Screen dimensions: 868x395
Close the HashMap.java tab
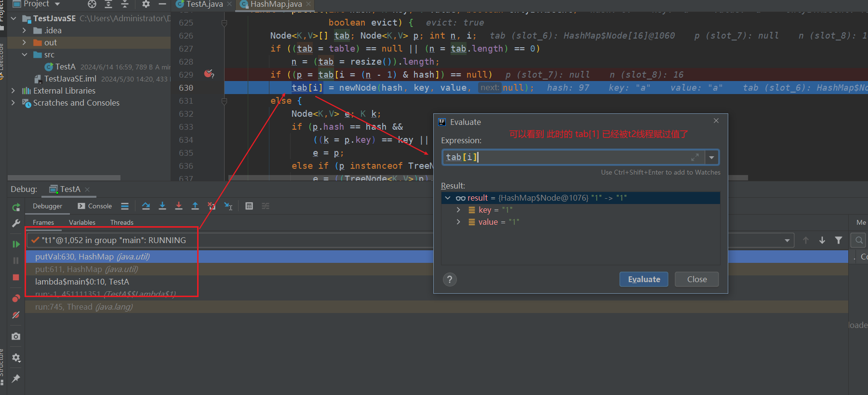point(308,4)
